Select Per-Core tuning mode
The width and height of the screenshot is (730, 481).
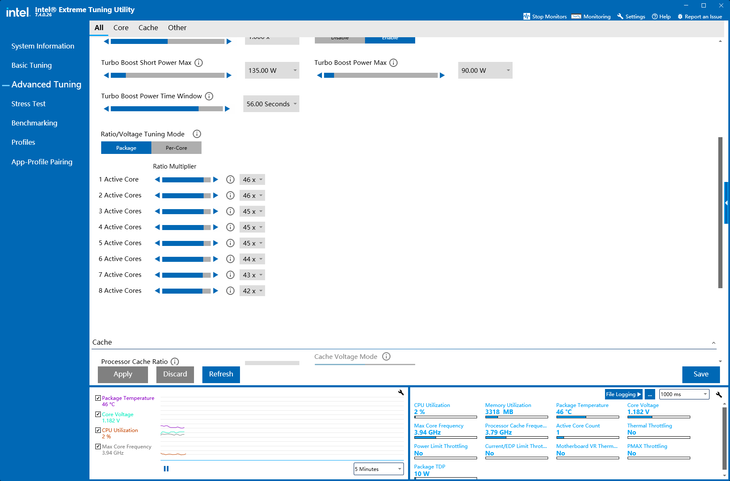(176, 148)
